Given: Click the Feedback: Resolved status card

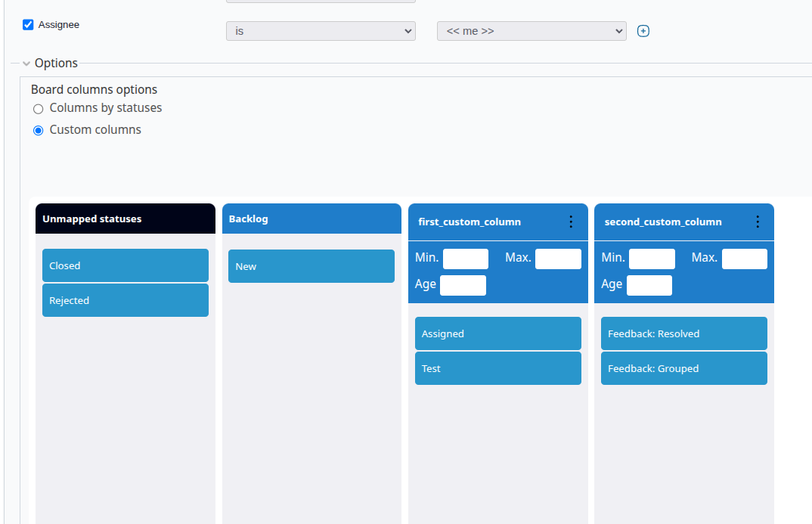Looking at the screenshot, I should [683, 333].
